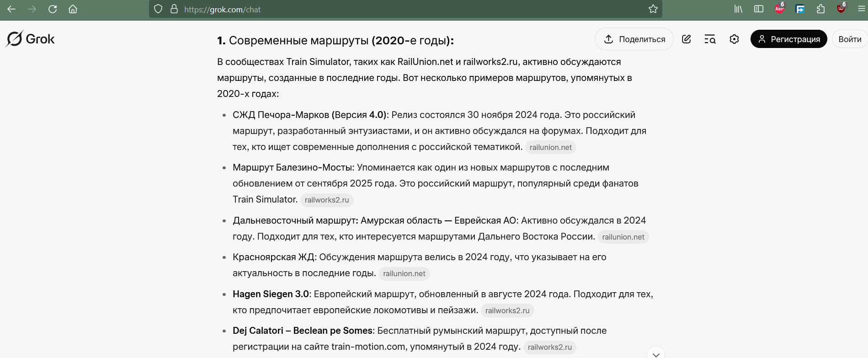The width and height of the screenshot is (868, 358).
Task: Click 'train-motion.com' in the last bullet
Action: click(368, 347)
